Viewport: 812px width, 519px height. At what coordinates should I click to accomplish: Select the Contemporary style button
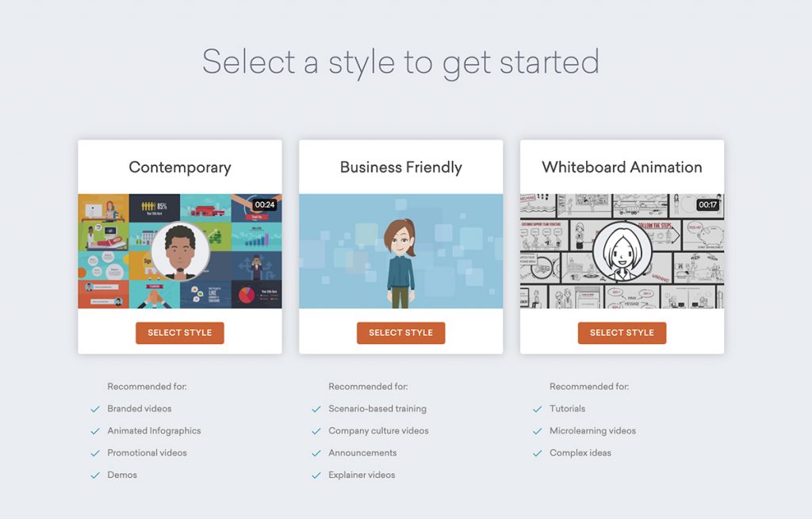(180, 333)
